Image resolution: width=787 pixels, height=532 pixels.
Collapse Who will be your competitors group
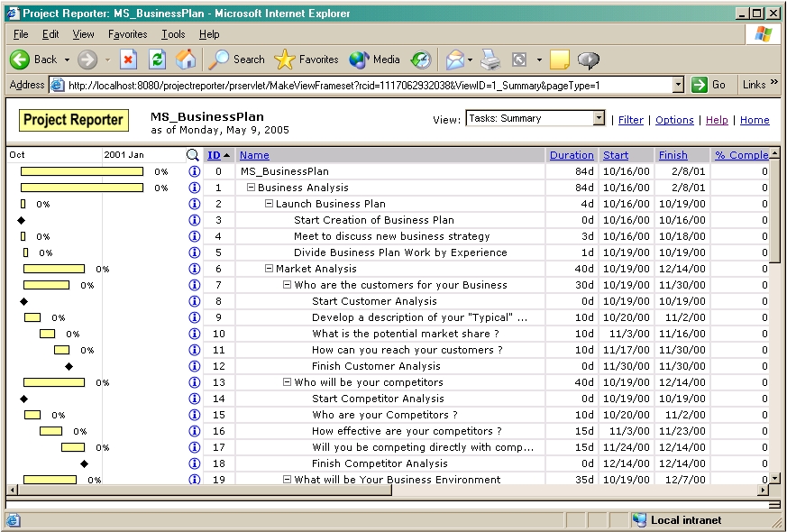287,382
